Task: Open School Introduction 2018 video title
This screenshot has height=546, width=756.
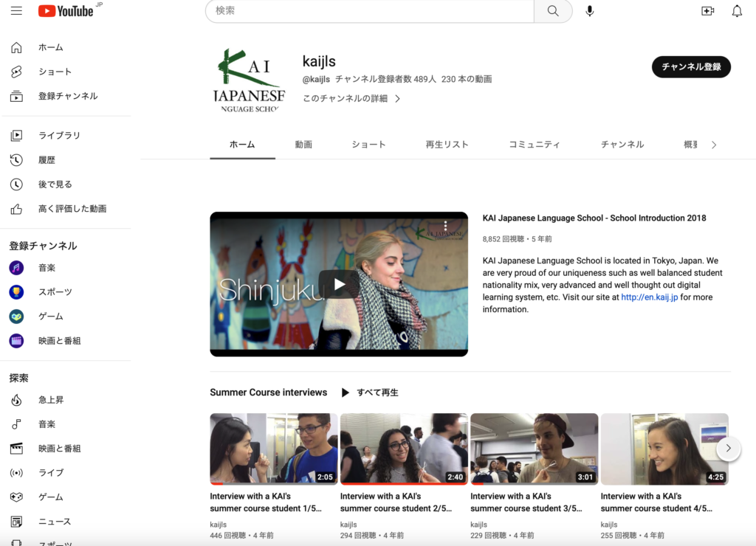Action: [x=594, y=218]
